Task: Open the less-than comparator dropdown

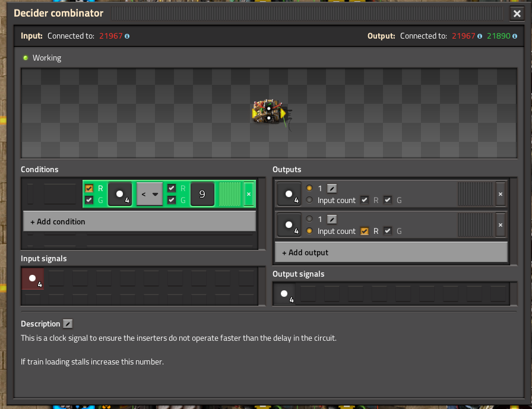Action: point(150,194)
